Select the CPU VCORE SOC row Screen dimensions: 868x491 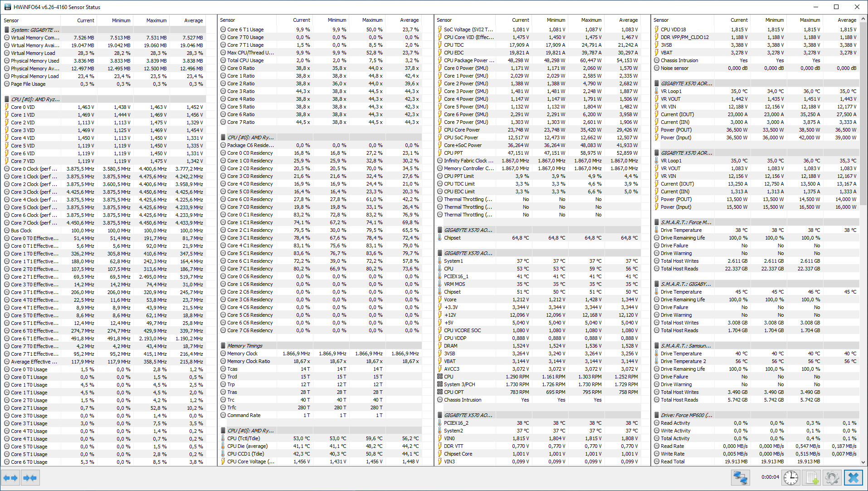click(x=539, y=330)
